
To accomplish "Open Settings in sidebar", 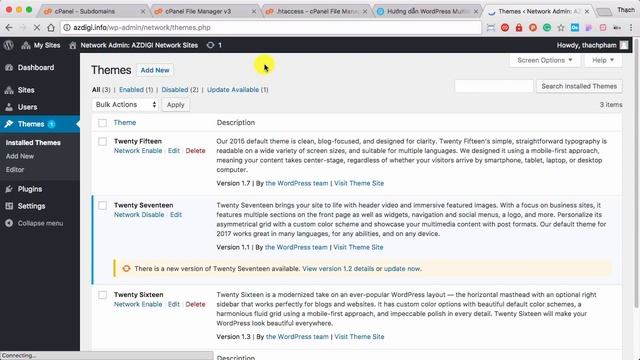I will pyautogui.click(x=31, y=207).
